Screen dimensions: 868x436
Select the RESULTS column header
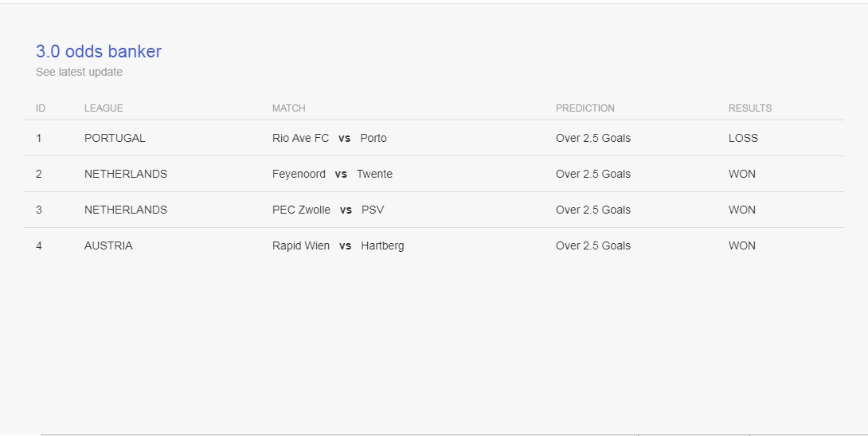[x=749, y=108]
